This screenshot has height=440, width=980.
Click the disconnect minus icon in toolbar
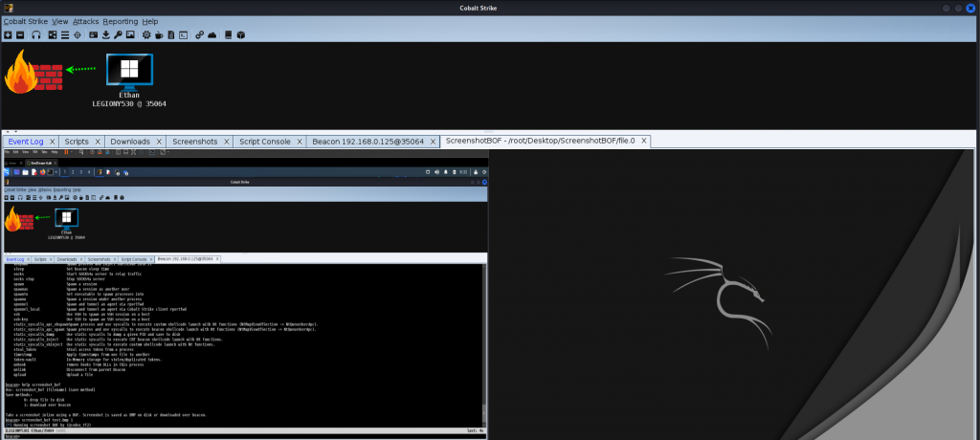coord(20,35)
